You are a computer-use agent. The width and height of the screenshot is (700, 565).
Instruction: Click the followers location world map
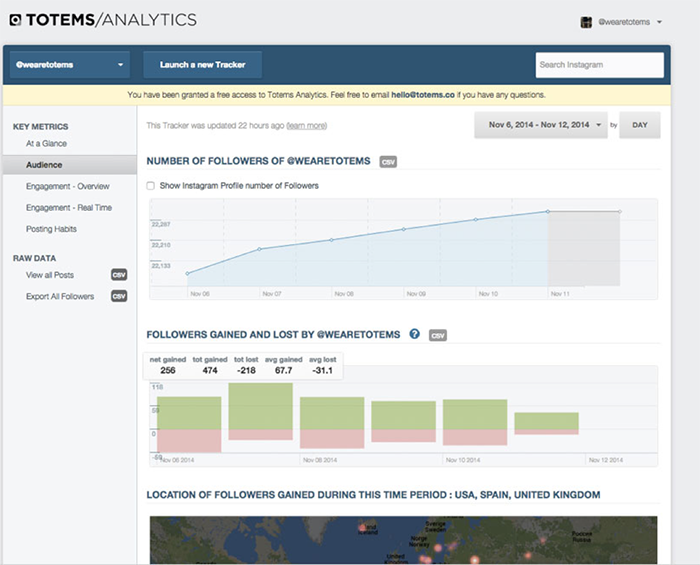(x=403, y=540)
